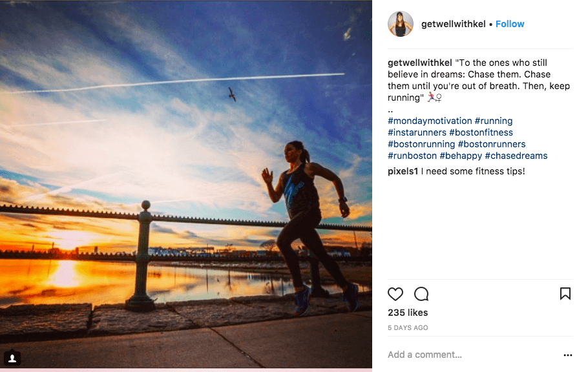
Task: Focus the Add a comment field
Action: [473, 355]
